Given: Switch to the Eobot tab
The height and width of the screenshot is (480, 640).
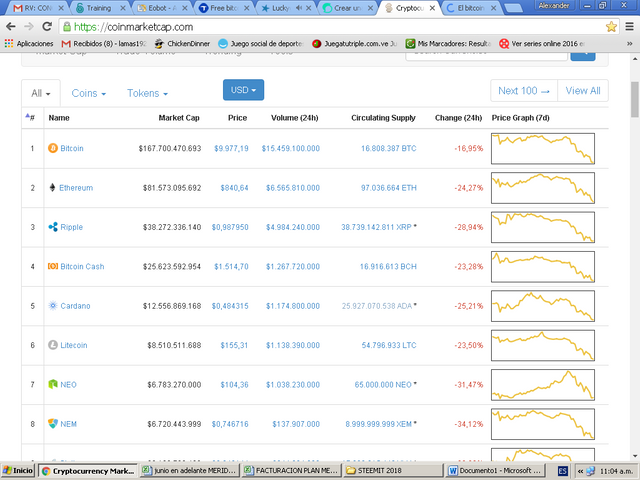Looking at the screenshot, I should pyautogui.click(x=162, y=8).
